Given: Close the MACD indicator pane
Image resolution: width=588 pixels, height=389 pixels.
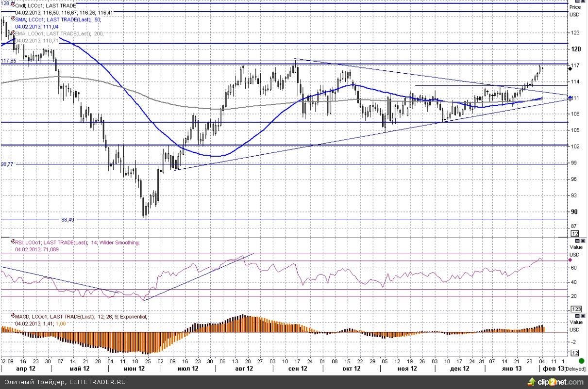Looking at the screenshot, I should [x=582, y=315].
